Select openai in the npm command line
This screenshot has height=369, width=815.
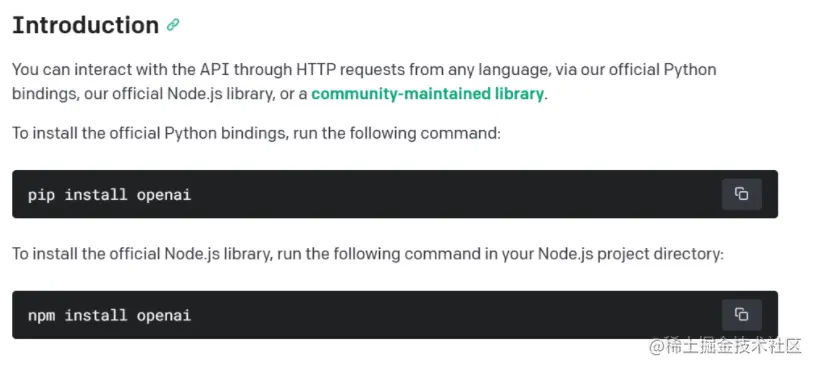coord(164,315)
